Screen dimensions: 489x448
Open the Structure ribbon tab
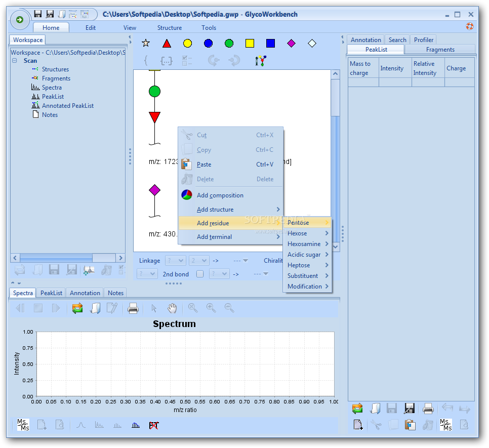170,27
